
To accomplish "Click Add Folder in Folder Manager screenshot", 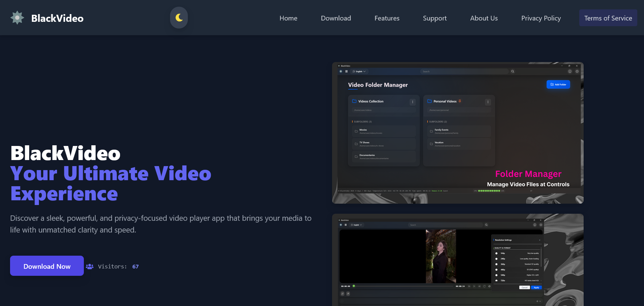I will click(x=558, y=85).
